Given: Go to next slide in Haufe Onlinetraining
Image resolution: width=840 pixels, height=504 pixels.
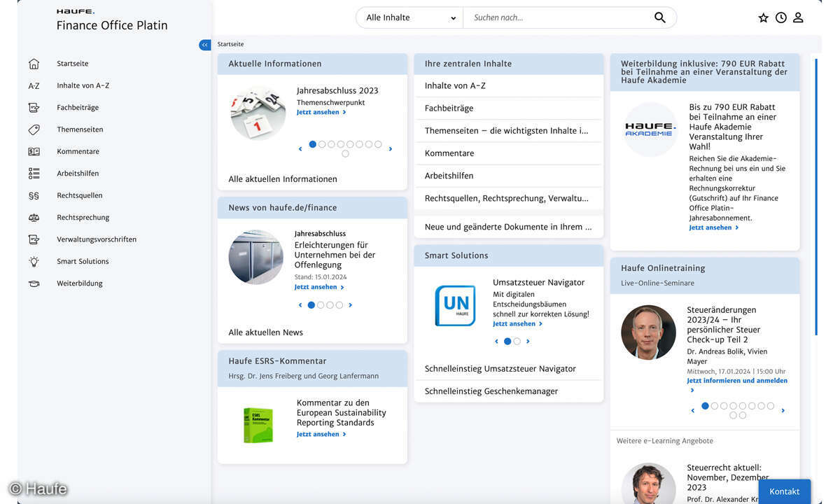Looking at the screenshot, I should tap(783, 411).
